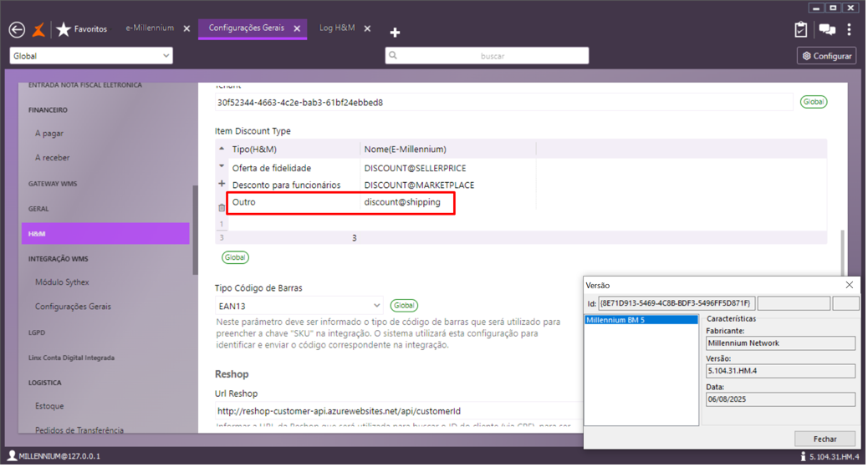The height and width of the screenshot is (467, 868).
Task: Open A pagar in the sidebar
Action: 49,134
